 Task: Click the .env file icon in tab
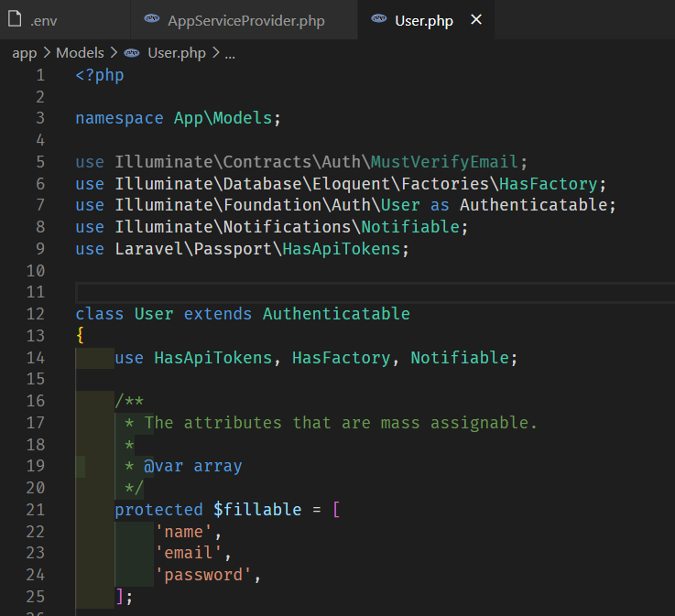tap(15, 19)
